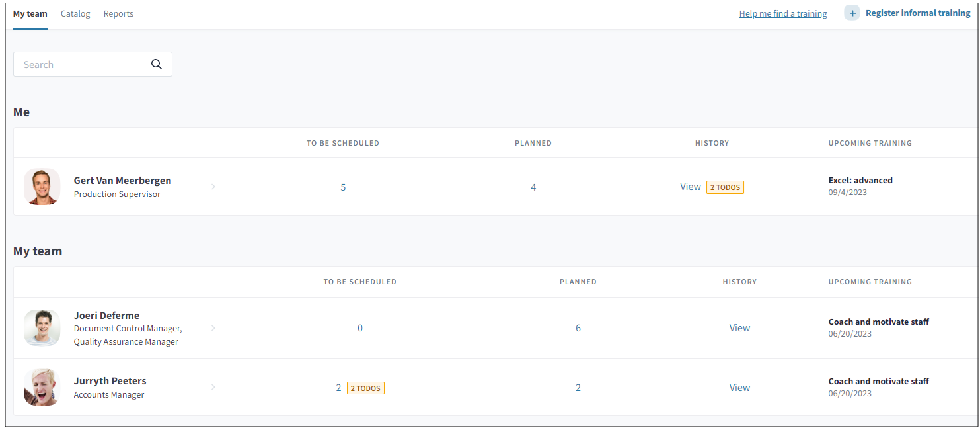Expand Joeri Deferme row chevron
Image resolution: width=980 pixels, height=430 pixels.
pos(213,327)
